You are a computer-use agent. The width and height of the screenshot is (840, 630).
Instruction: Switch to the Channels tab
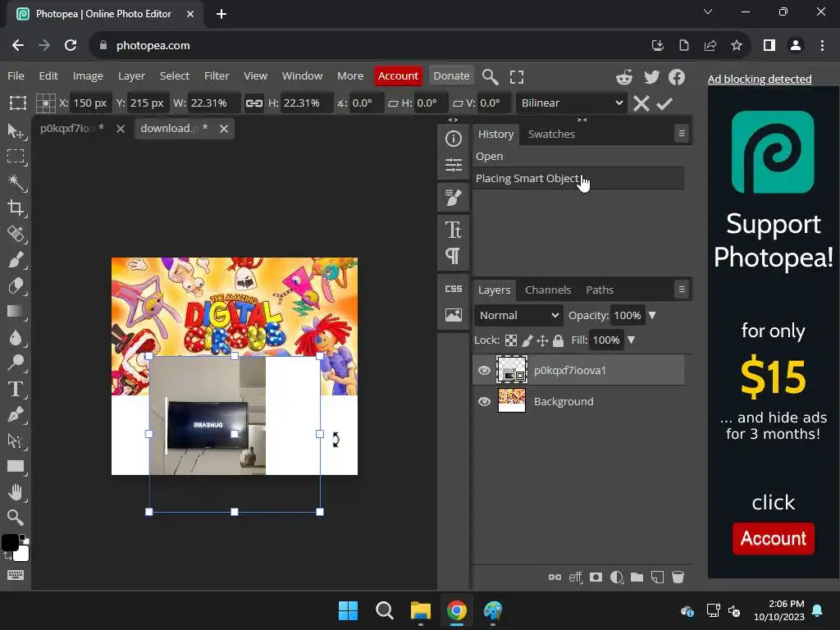click(x=547, y=290)
